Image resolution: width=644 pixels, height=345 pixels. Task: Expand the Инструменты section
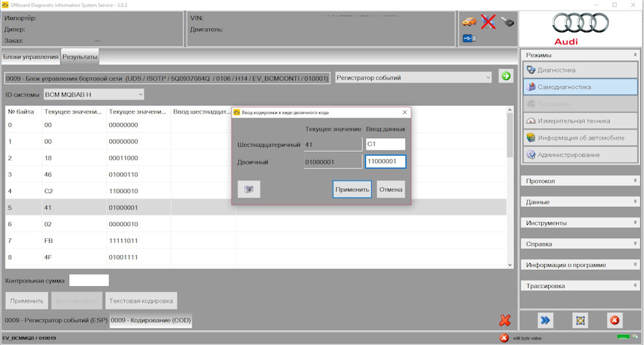coord(580,223)
